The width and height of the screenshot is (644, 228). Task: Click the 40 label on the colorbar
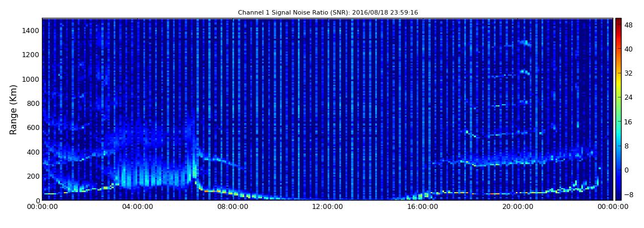coord(629,49)
